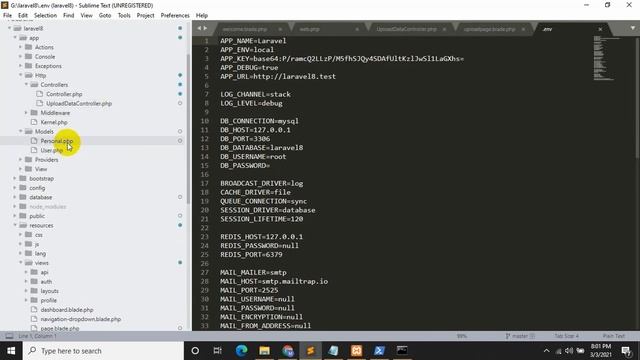
Task: Open the tab list dropdown arrow
Action: [x=632, y=28]
